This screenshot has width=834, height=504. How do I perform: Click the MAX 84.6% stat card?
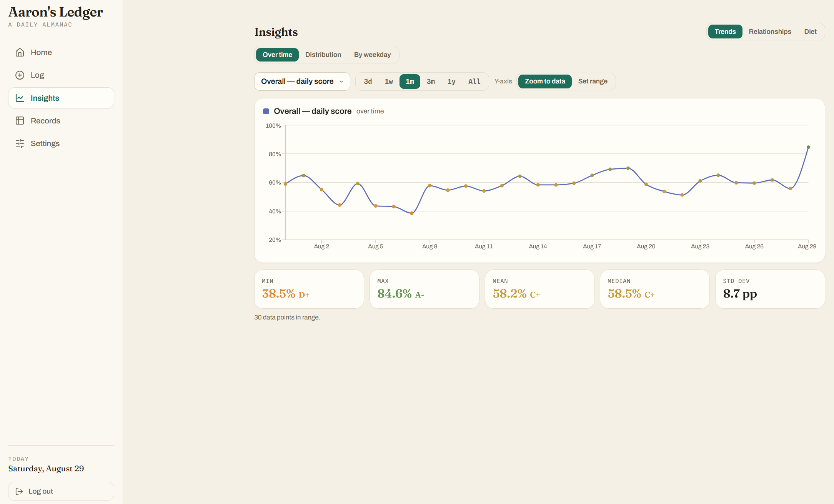point(424,289)
